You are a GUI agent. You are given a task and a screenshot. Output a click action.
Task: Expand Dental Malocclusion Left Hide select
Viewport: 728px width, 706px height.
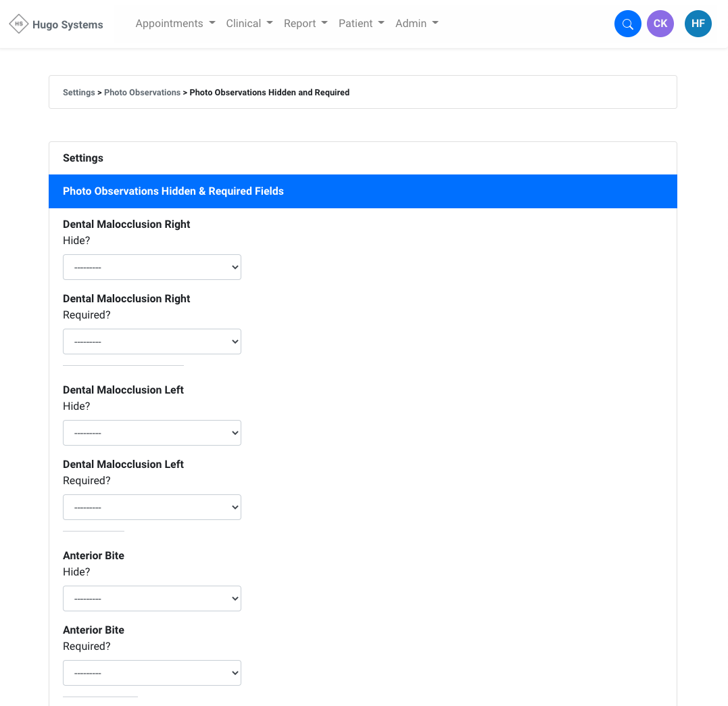152,433
